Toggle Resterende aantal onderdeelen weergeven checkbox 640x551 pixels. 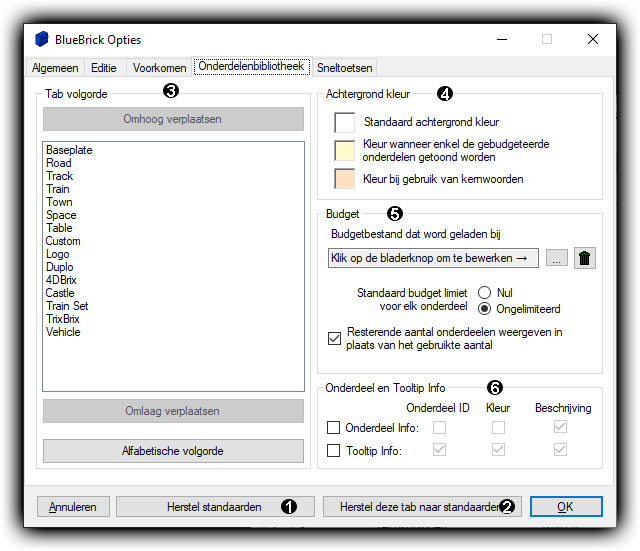click(334, 338)
